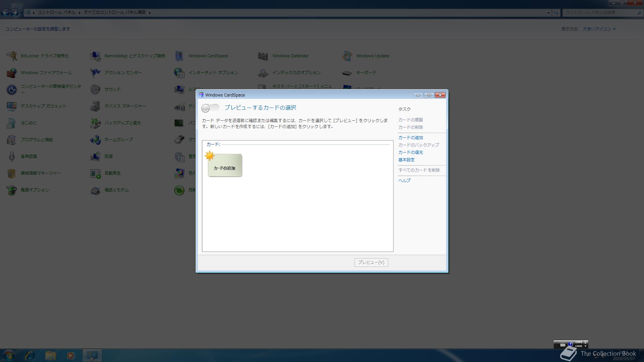Click the Explorer back navigation button

[5, 13]
